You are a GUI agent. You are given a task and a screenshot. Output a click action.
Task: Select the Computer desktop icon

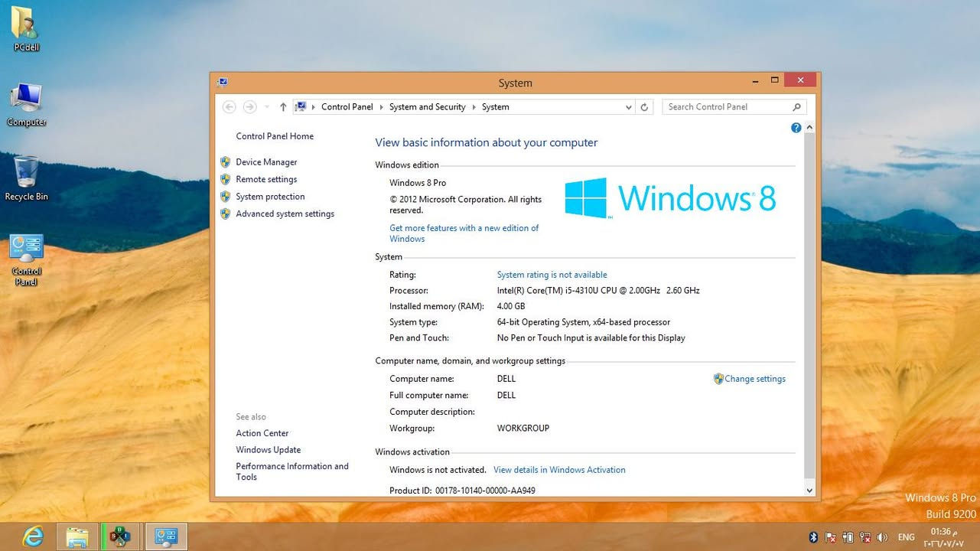point(26,104)
